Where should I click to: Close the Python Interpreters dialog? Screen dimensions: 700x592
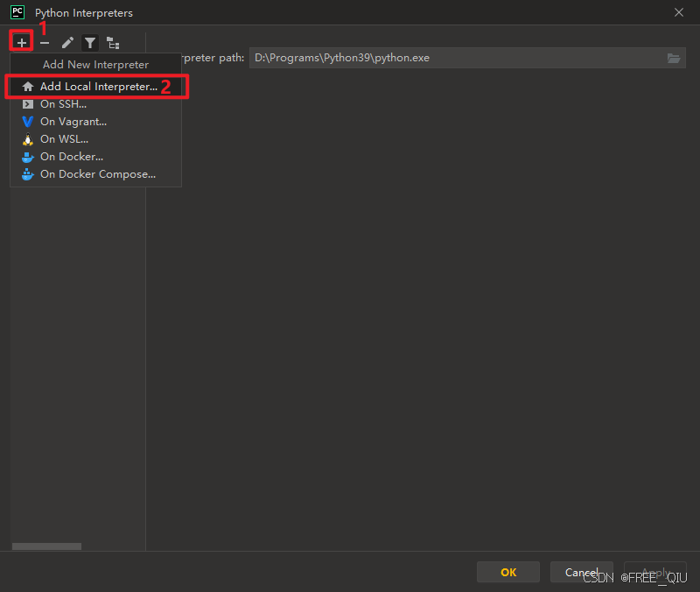click(679, 12)
